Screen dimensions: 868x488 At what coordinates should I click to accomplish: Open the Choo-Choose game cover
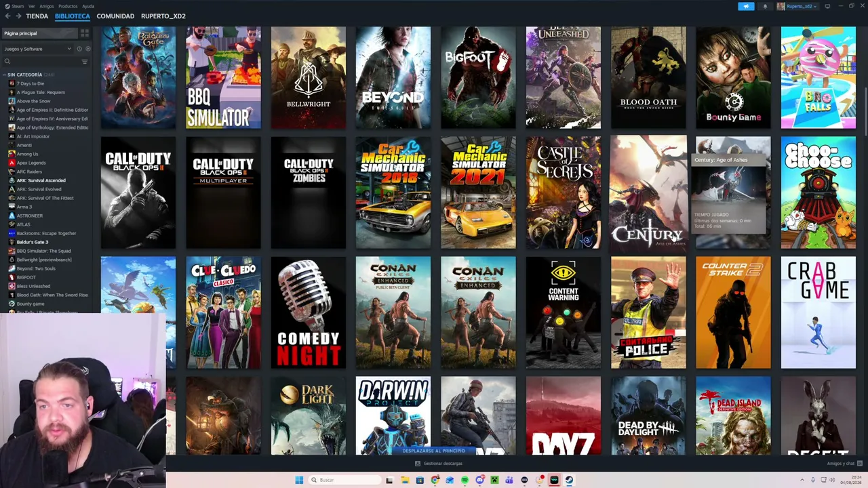[818, 192]
